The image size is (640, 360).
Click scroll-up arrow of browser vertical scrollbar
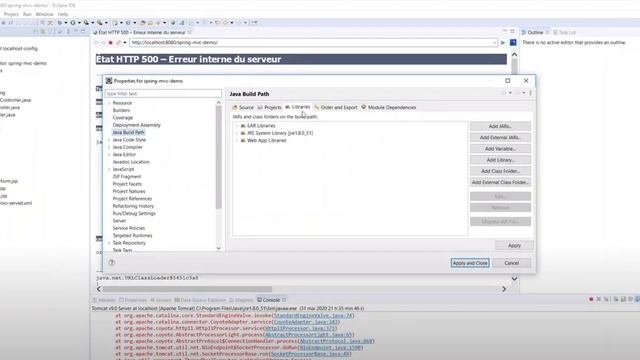514,54
